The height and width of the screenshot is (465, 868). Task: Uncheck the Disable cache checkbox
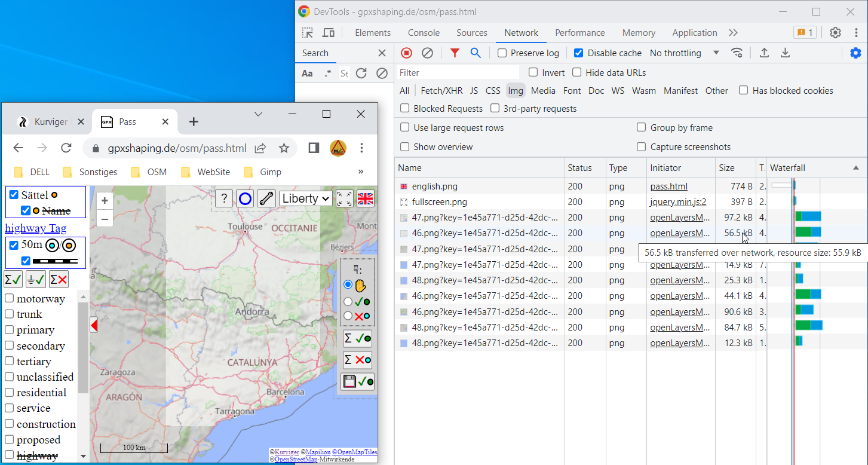coord(578,53)
